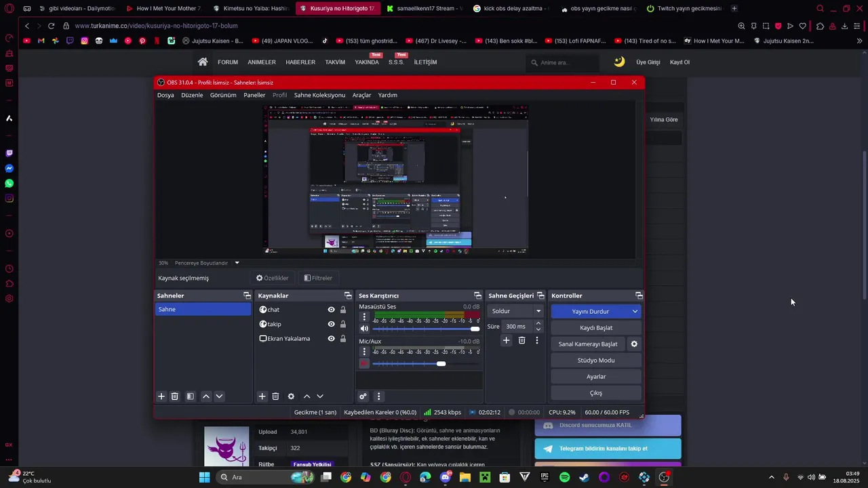
Task: Open Masaüstü Ses options three-dot menu
Action: [x=364, y=317]
